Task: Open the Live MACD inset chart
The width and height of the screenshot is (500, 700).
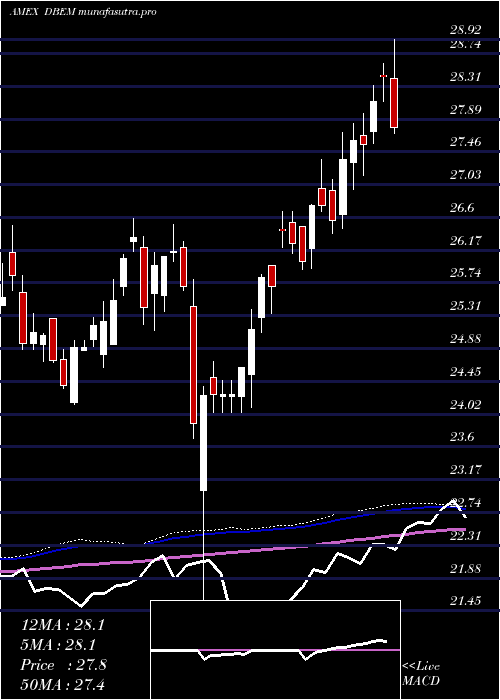Action: tap(275, 650)
